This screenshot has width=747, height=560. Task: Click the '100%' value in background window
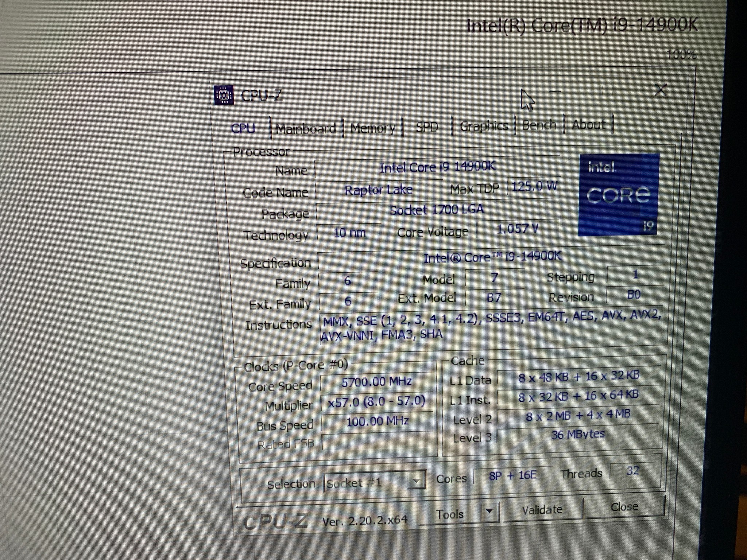click(681, 55)
